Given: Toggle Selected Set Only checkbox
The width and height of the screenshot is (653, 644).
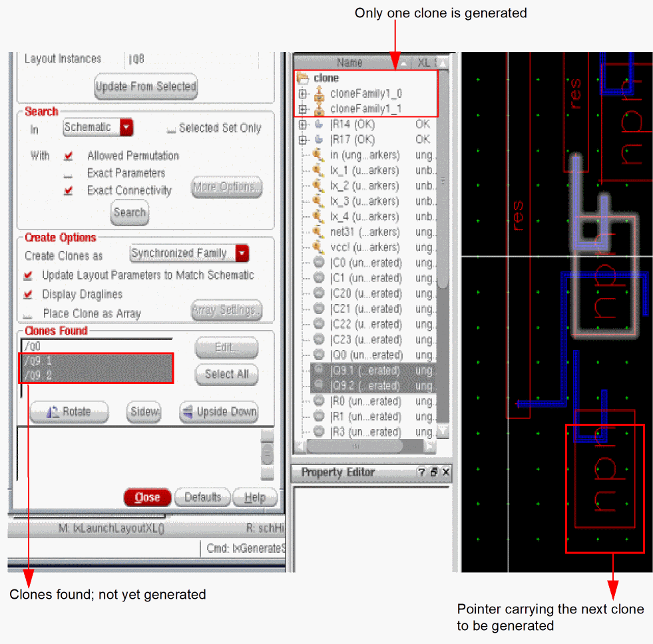Looking at the screenshot, I should 171,130.
